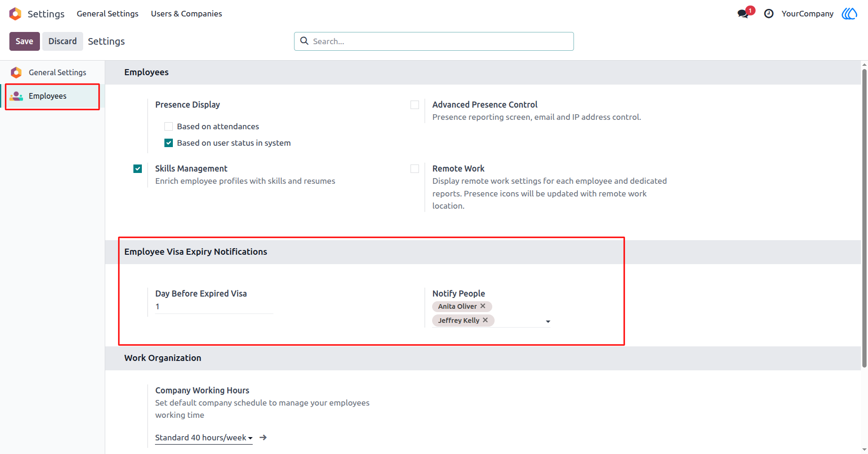Uncheck Based on user status in system

169,143
